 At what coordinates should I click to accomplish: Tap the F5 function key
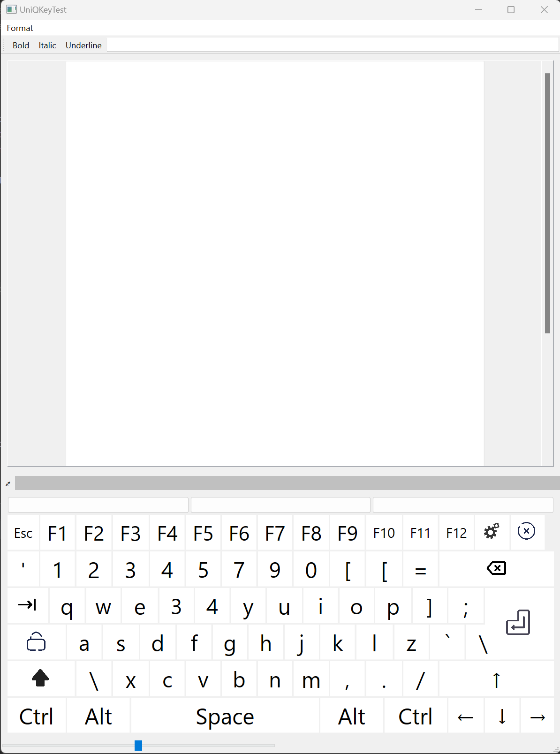coord(203,533)
